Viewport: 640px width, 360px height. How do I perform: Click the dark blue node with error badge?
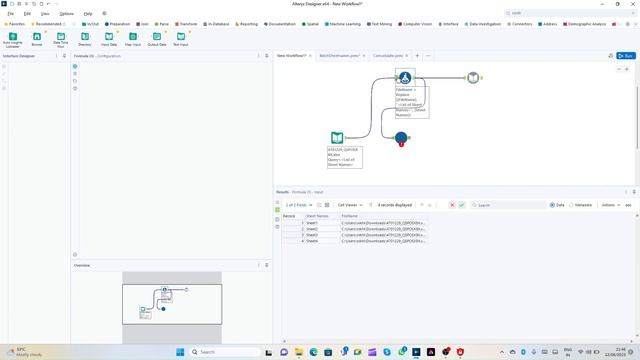pos(401,138)
